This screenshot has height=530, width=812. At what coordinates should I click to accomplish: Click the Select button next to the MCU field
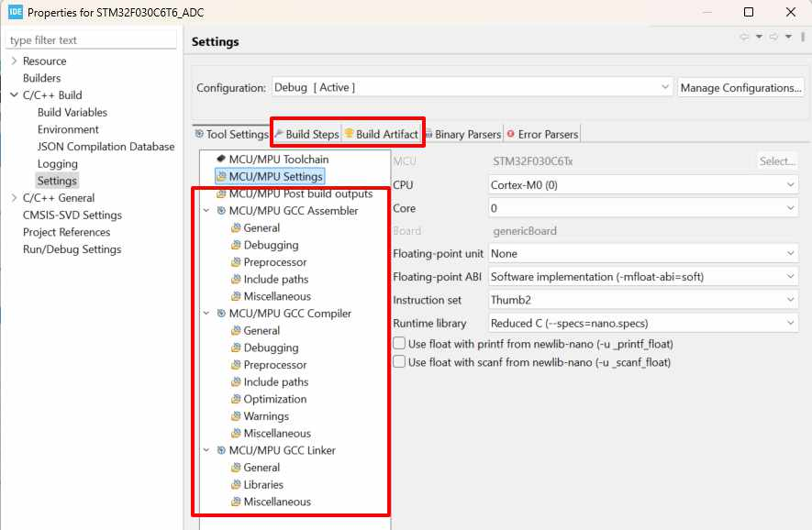click(x=776, y=160)
